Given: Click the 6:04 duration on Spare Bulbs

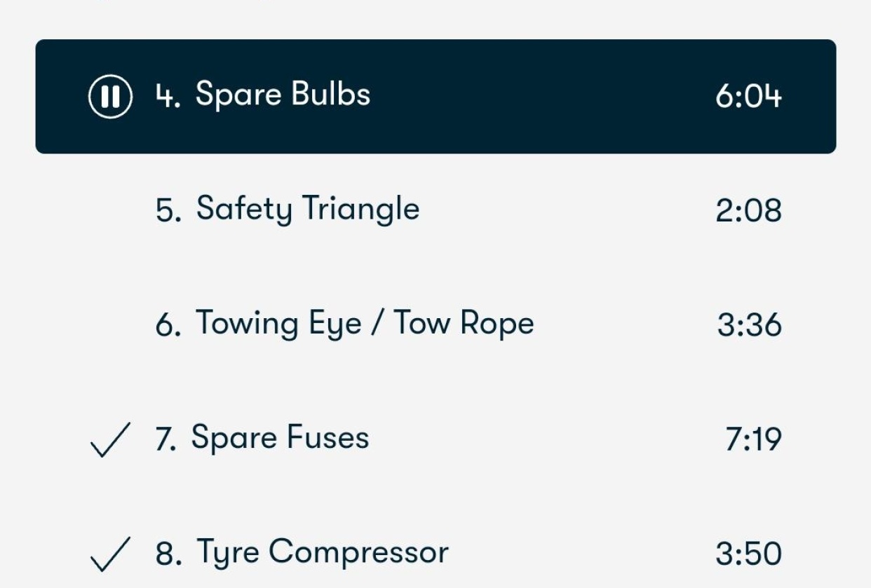Looking at the screenshot, I should pyautogui.click(x=748, y=96).
